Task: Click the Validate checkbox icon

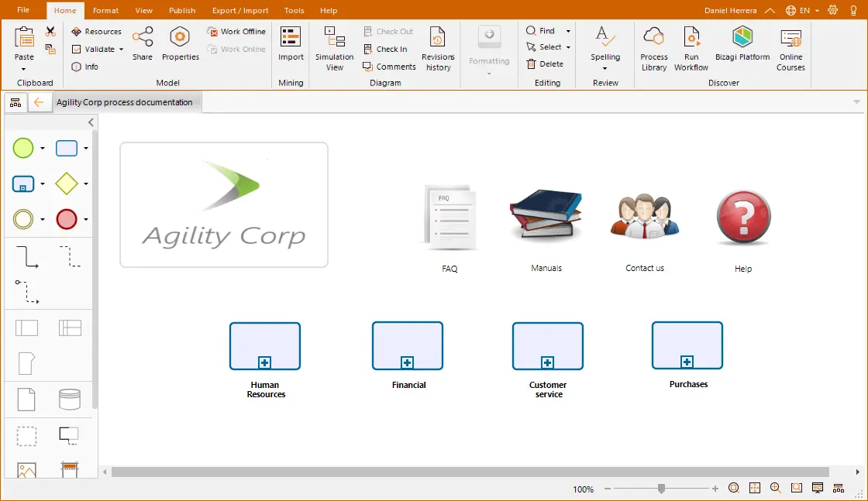Action: (x=77, y=50)
